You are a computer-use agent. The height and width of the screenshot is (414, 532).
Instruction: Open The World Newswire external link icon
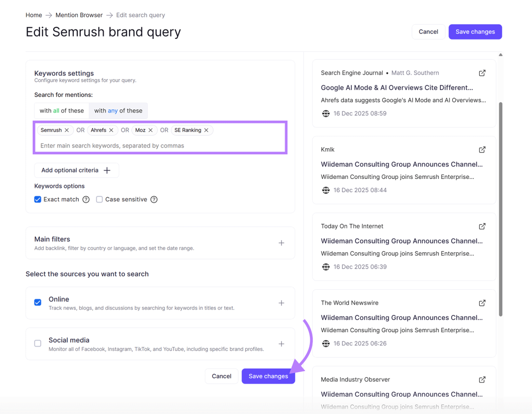tap(482, 303)
